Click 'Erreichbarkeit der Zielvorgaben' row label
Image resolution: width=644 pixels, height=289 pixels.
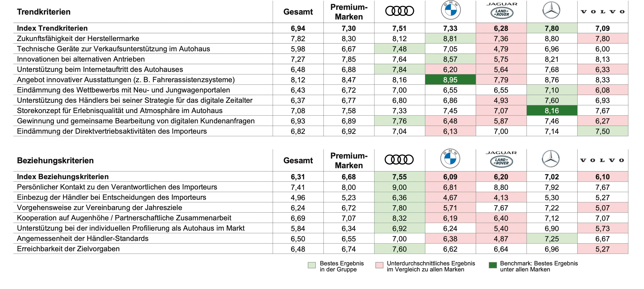[68, 249]
